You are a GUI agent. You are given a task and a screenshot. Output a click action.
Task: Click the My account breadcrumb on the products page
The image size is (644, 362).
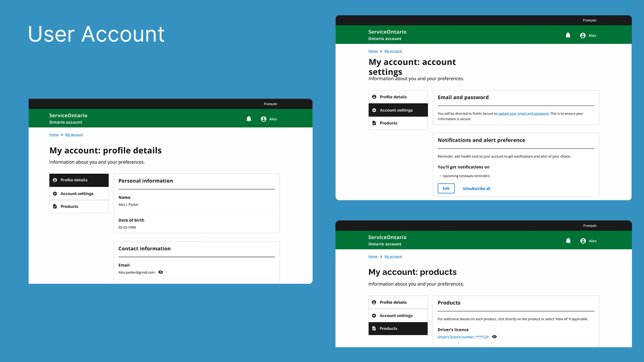point(393,257)
